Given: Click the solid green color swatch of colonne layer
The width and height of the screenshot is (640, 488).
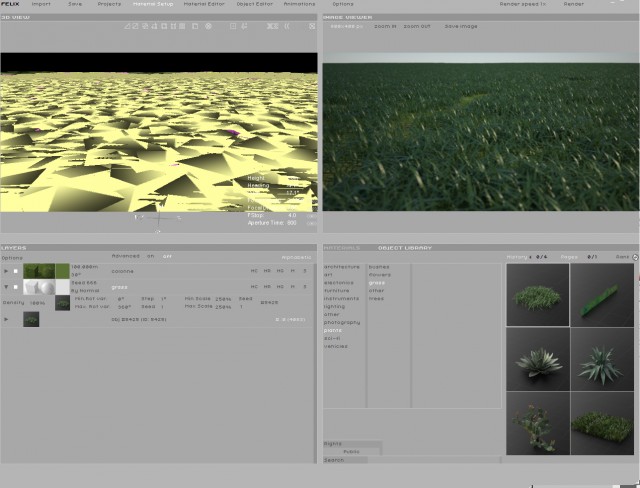Looking at the screenshot, I should tap(62, 271).
